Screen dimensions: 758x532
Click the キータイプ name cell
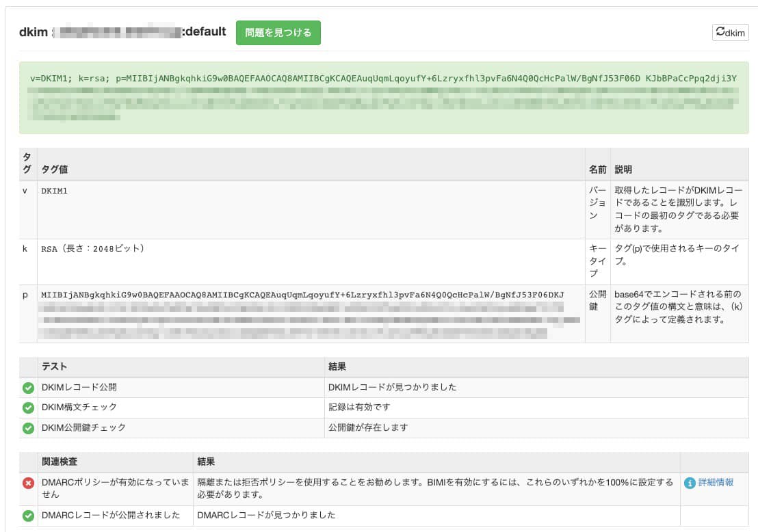tap(597, 261)
